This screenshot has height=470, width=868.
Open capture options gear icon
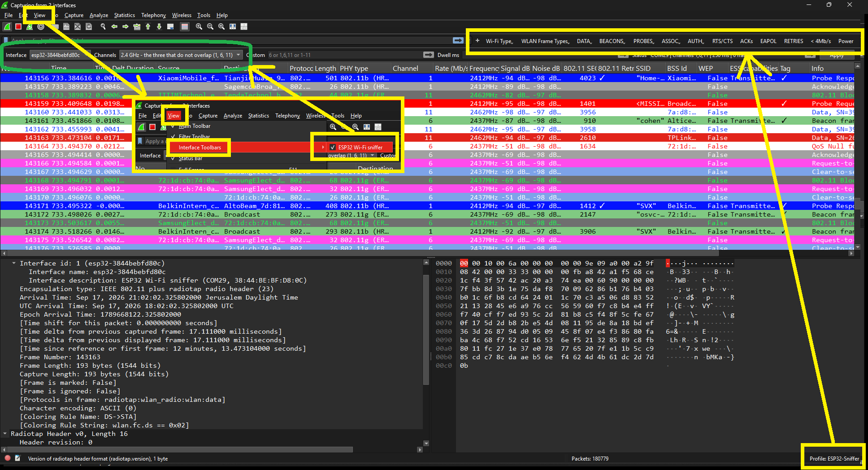41,27
